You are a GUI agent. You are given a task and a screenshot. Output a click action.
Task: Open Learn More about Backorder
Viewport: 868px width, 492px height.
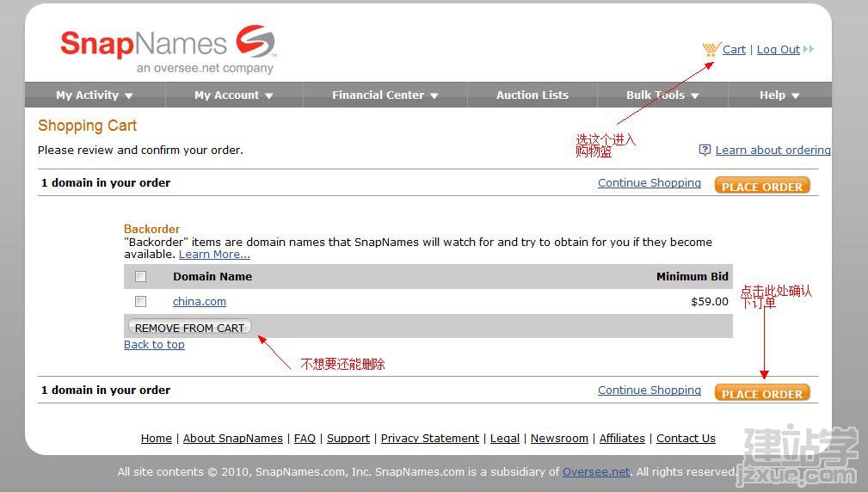[x=214, y=254]
